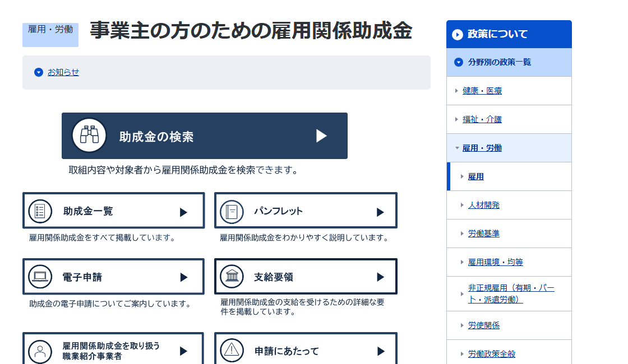Open the 労使関係 sidebar link
This screenshot has height=364, width=628.
[x=483, y=325]
